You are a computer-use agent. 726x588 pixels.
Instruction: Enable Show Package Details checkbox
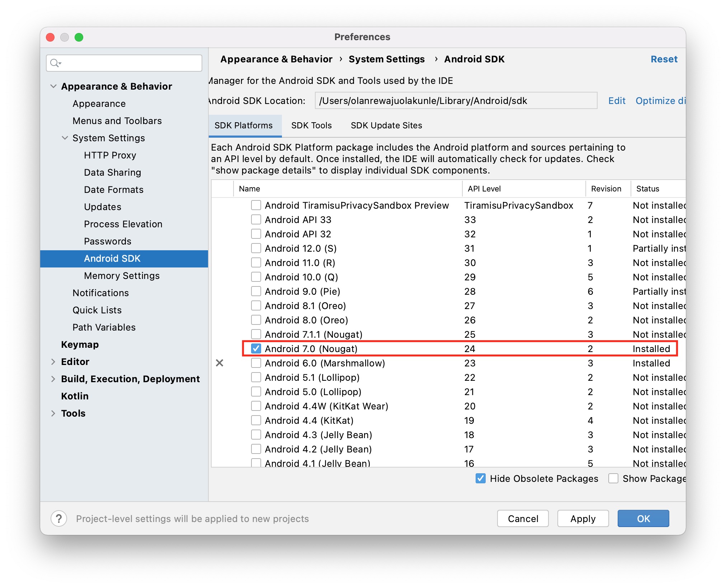pos(613,478)
